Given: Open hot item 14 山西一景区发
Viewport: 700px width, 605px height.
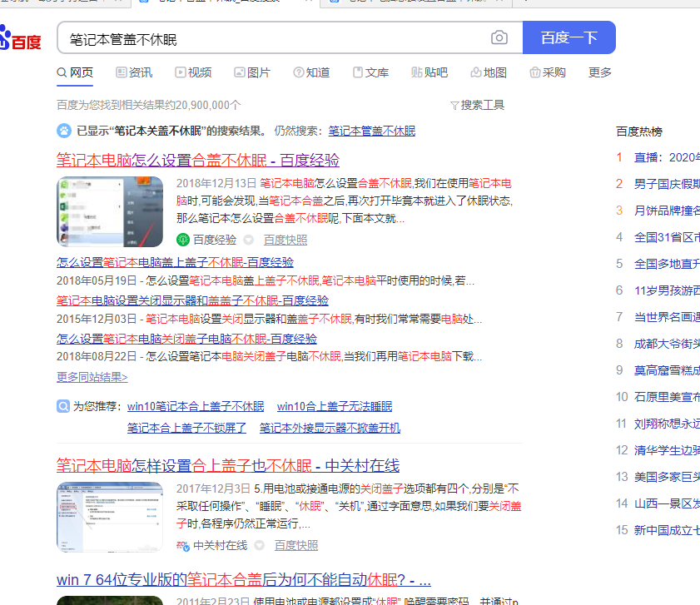Looking at the screenshot, I should click(x=667, y=503).
